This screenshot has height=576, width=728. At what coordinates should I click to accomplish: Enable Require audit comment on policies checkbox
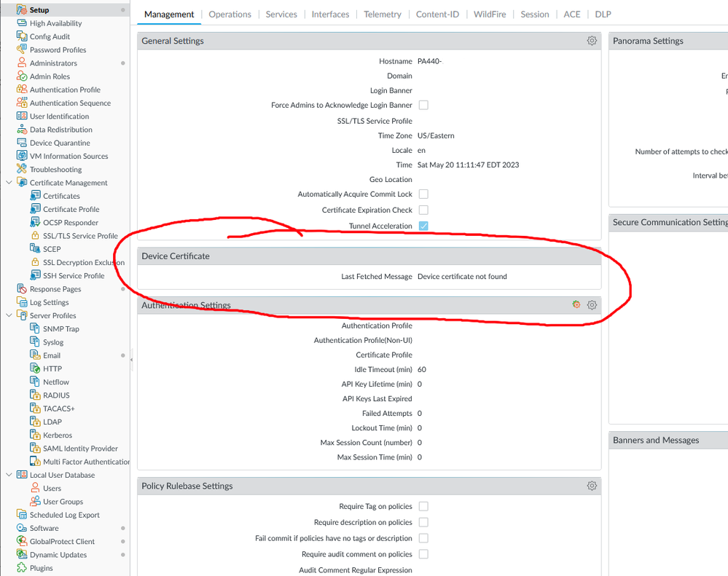(x=423, y=554)
